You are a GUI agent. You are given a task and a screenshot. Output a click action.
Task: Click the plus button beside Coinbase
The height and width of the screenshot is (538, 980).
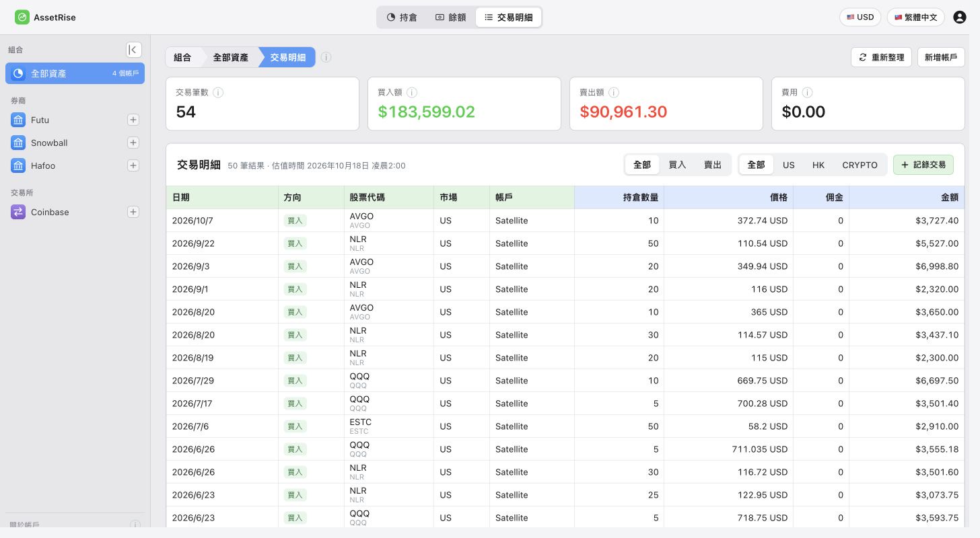[x=133, y=212]
